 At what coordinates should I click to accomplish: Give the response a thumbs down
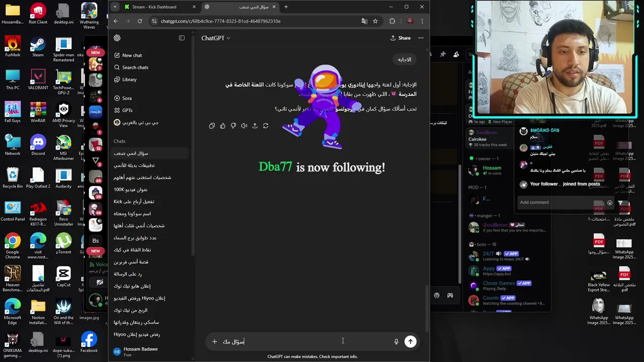coord(233,126)
